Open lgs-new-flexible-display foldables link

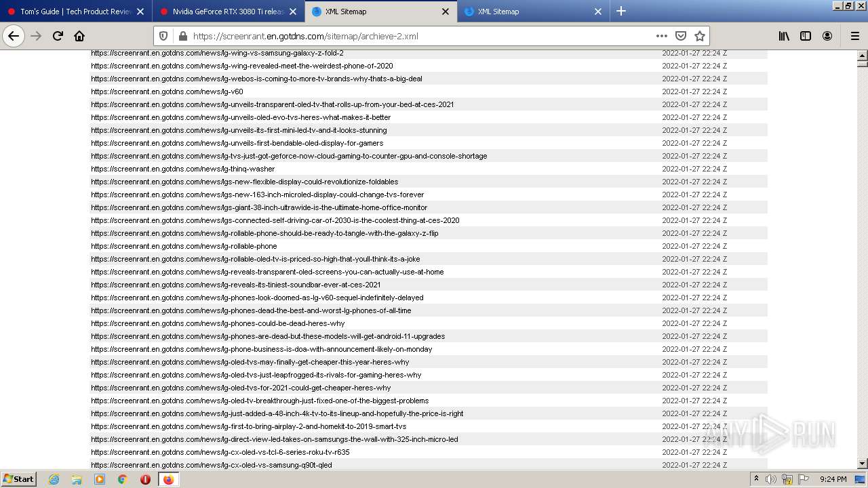[x=245, y=182]
